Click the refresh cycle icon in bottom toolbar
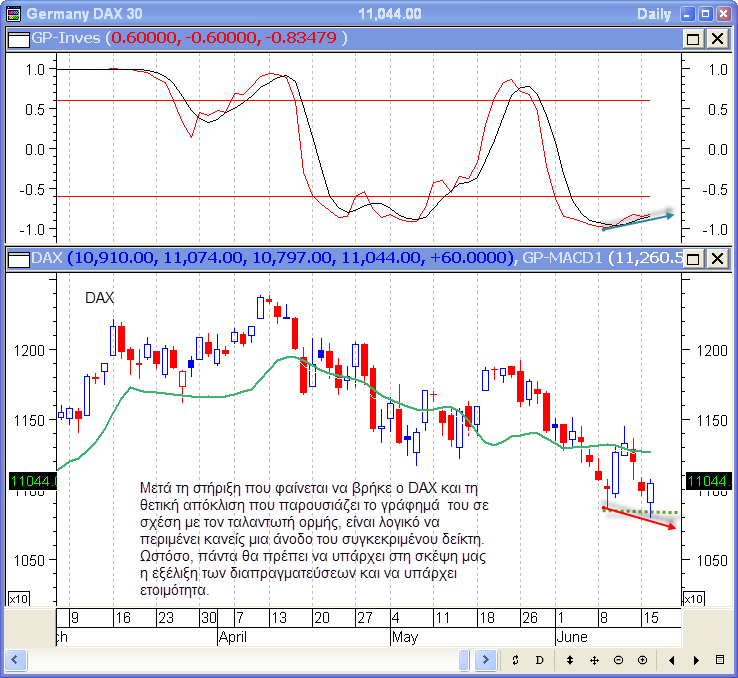Screen dimensions: 738x678 click(515, 660)
